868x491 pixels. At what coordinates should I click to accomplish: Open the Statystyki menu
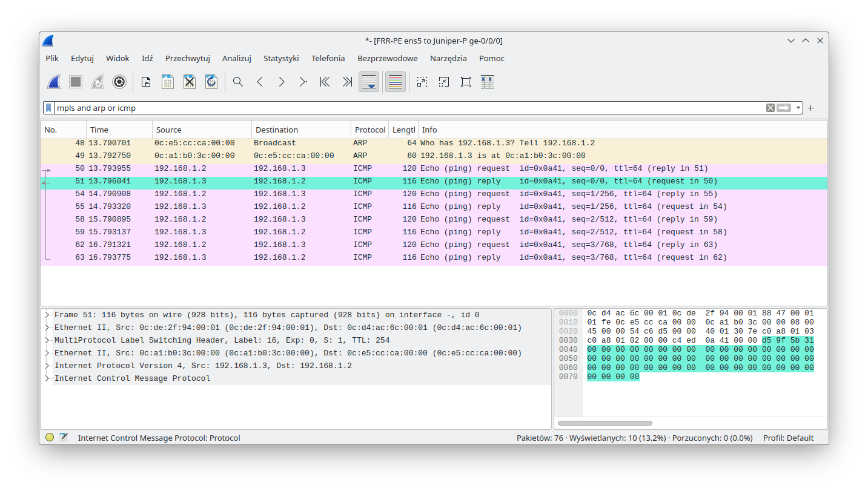pos(281,58)
